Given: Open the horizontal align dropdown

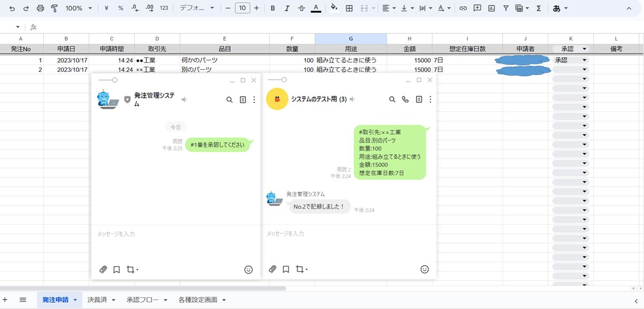Looking at the screenshot, I should pyautogui.click(x=389, y=8).
